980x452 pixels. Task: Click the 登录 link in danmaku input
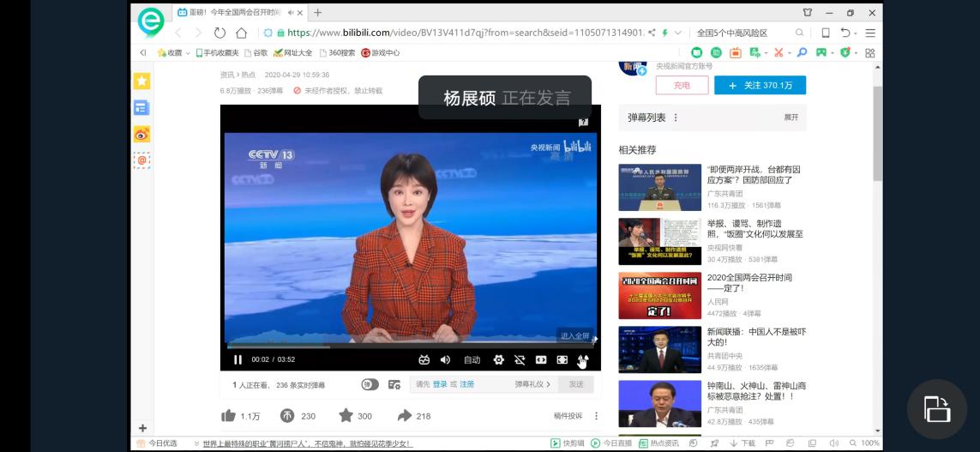click(440, 384)
